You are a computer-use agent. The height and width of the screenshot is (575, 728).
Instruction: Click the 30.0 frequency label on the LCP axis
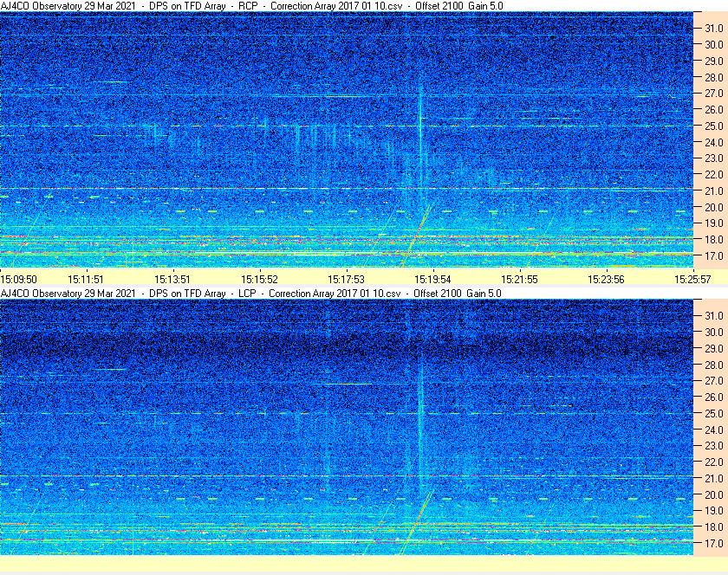714,332
